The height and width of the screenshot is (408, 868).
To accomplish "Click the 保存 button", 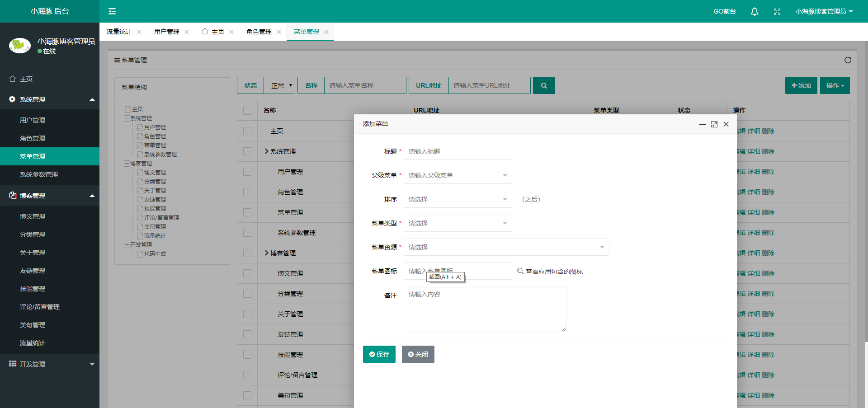I will pos(379,354).
